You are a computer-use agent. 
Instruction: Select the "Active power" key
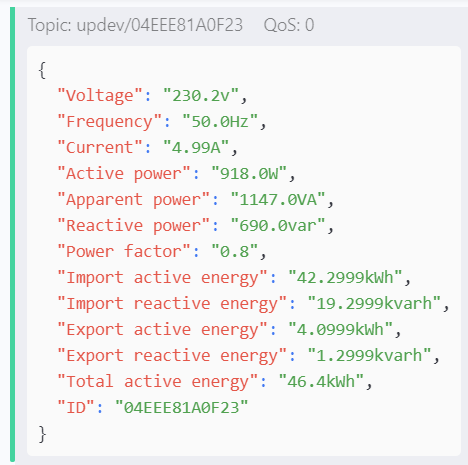124,174
